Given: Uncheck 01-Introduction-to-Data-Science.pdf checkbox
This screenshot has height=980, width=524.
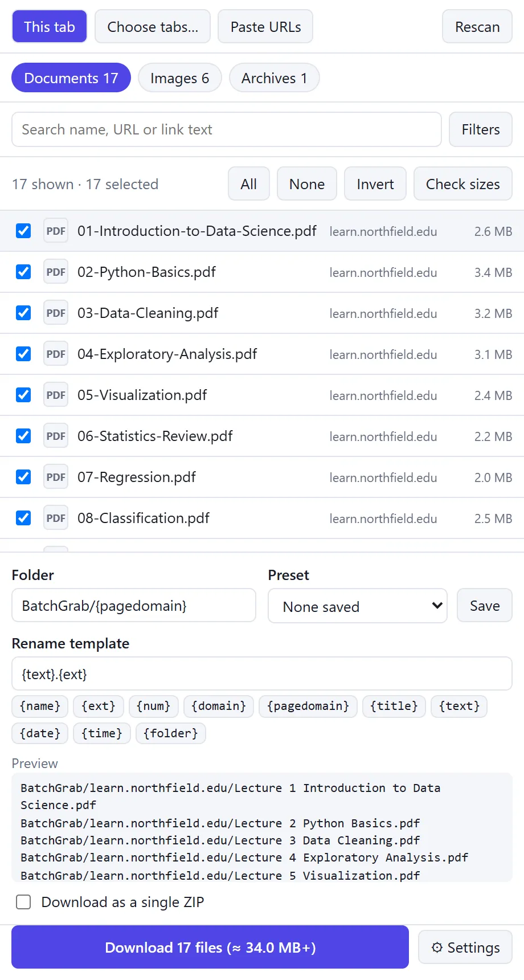Looking at the screenshot, I should [x=23, y=231].
